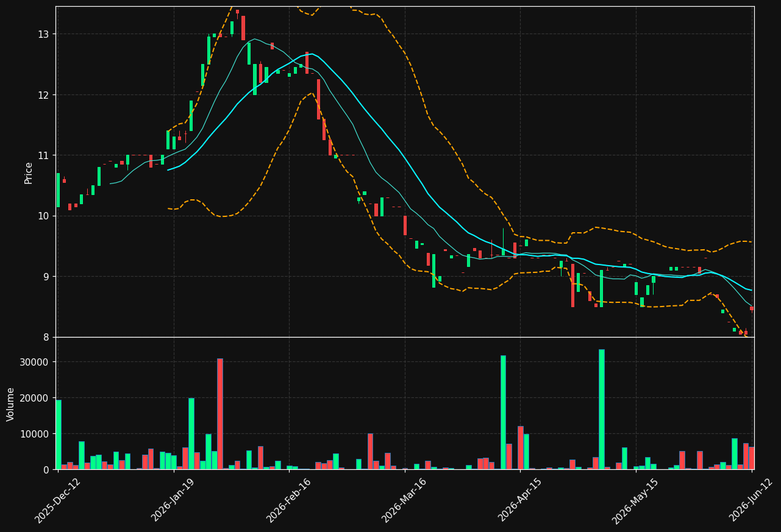Viewport: 781px width, 532px height.
Task: Click the 2026-Jun-12 date label
Action: tap(751, 500)
